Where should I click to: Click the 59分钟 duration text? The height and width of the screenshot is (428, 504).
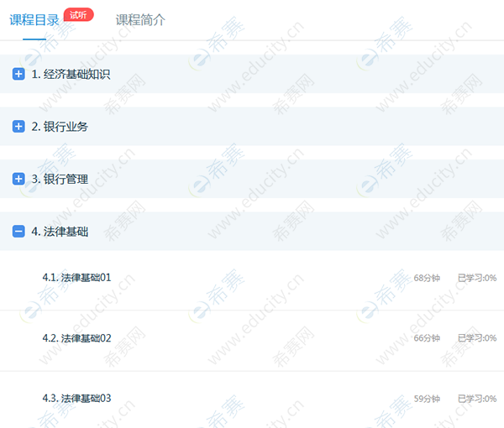[427, 399]
